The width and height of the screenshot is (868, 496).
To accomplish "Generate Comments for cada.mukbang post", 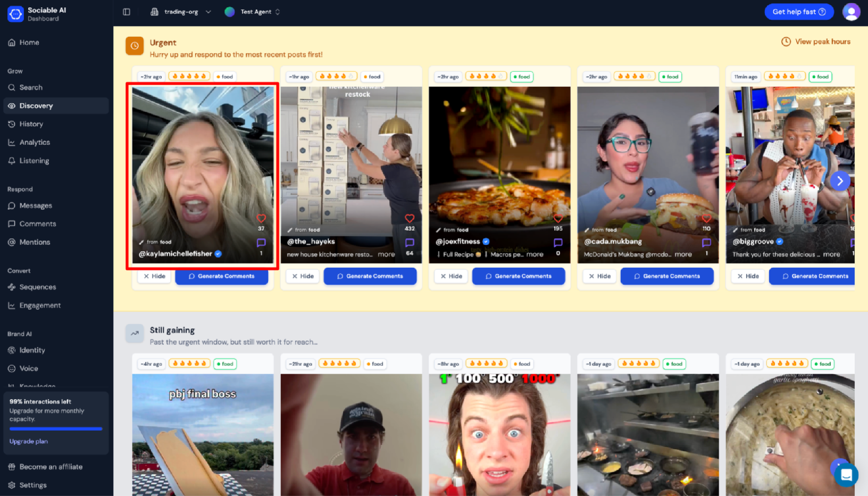I will 666,276.
